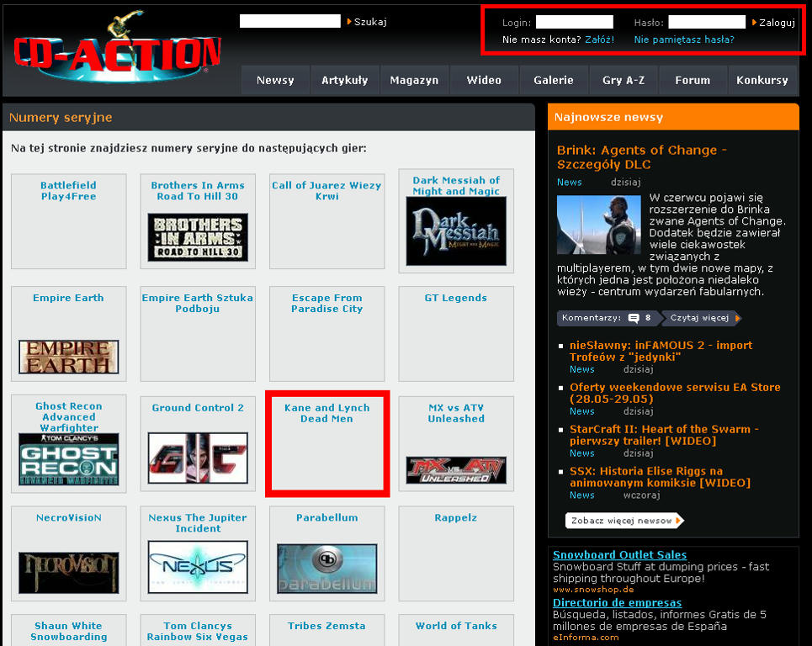Click the www.snowshop.de ad URL
Screen dimensions: 812x646
[593, 589]
